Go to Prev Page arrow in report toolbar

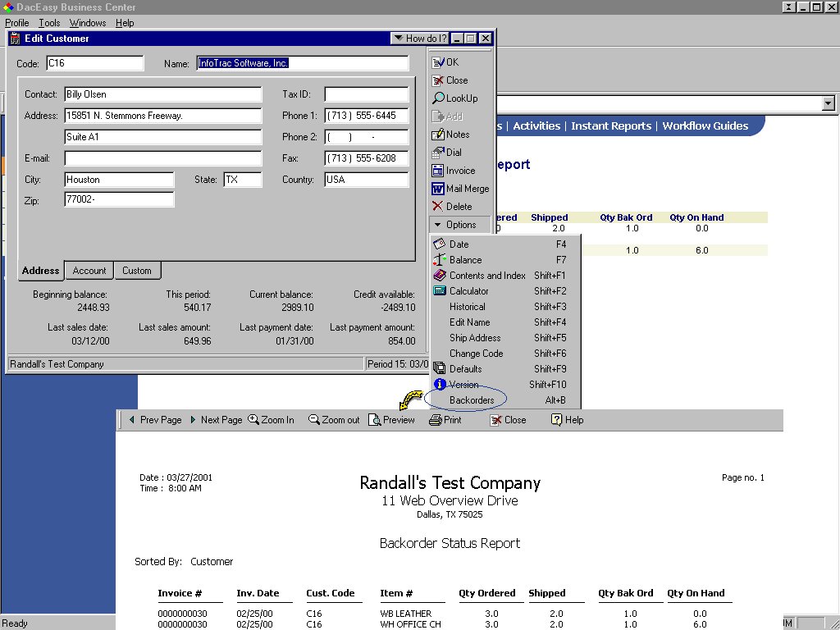pos(132,420)
